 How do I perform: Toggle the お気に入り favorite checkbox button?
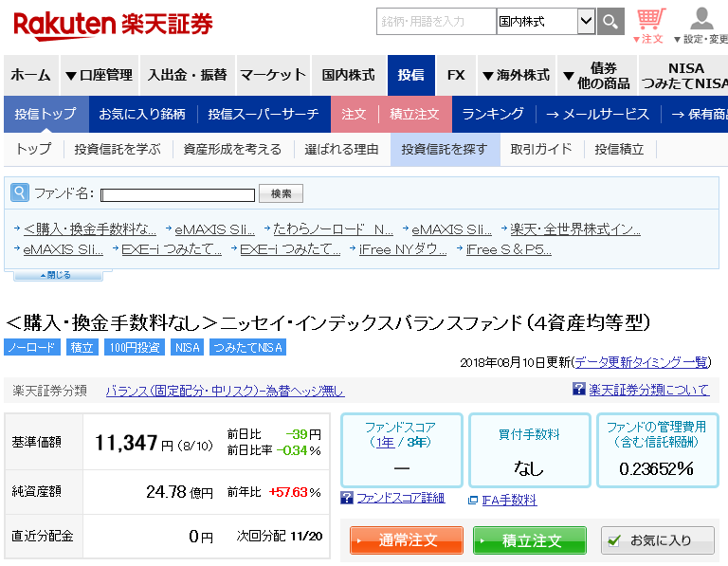tap(658, 540)
